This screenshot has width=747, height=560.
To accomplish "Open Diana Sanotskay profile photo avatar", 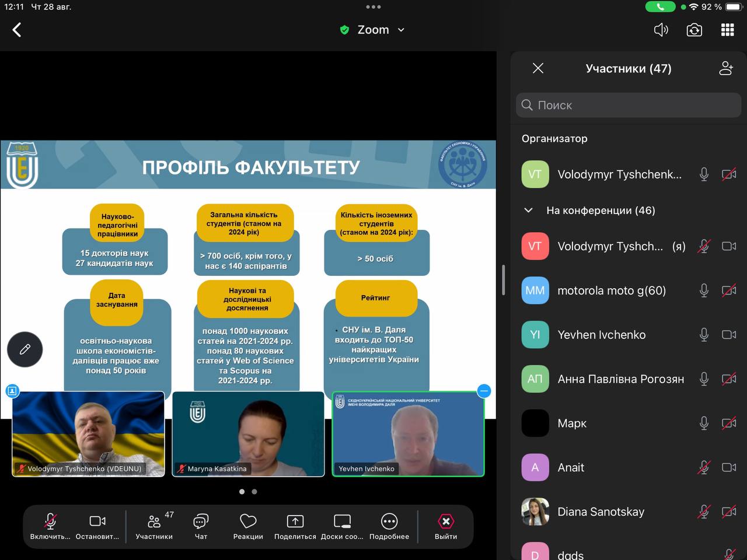I will tap(535, 512).
